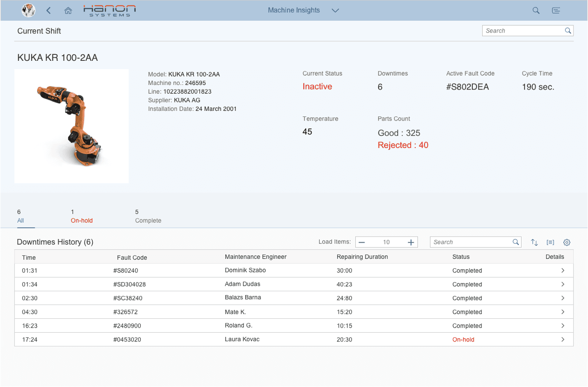Click active fault code #S802DEA
The image size is (588, 387).
click(468, 87)
